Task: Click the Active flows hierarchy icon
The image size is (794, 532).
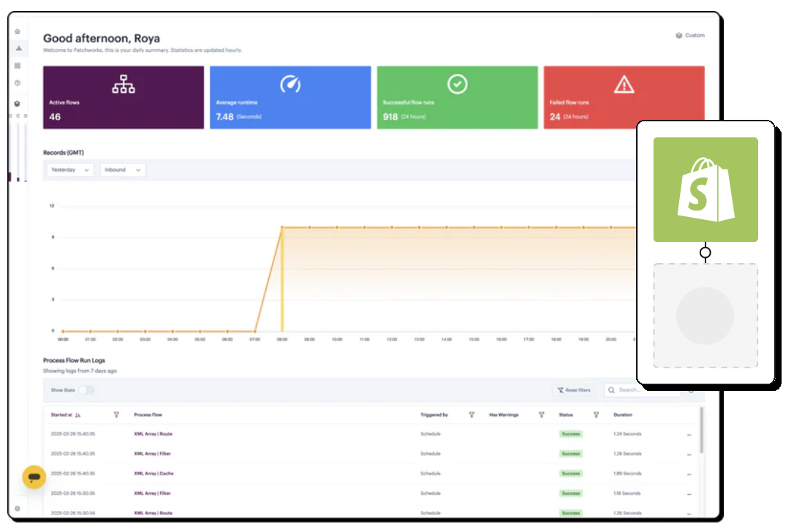Action: click(124, 84)
